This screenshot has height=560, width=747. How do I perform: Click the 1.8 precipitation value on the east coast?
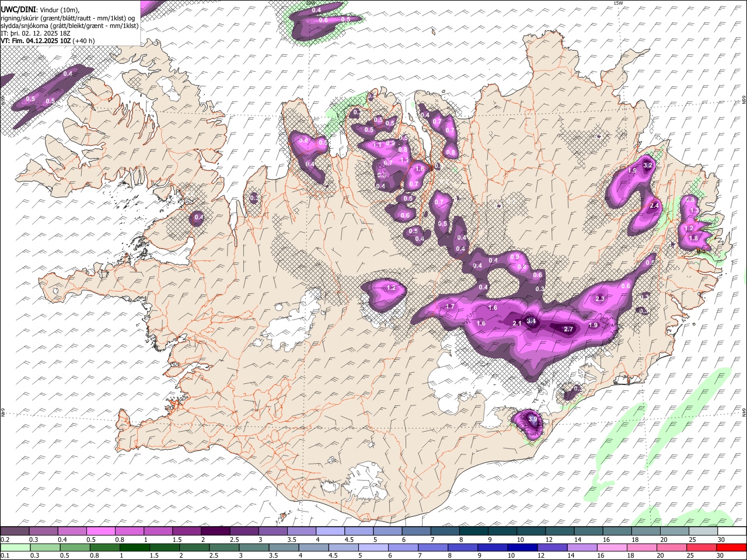(x=693, y=238)
